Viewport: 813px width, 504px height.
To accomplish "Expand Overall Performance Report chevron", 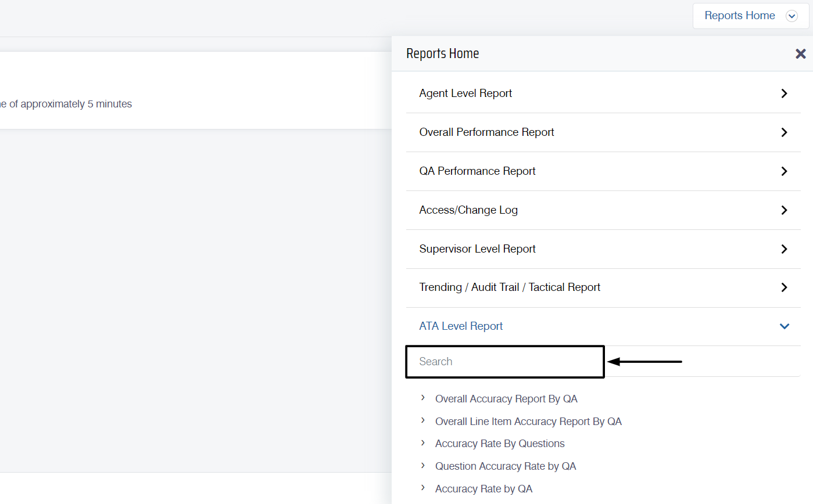I will [784, 132].
